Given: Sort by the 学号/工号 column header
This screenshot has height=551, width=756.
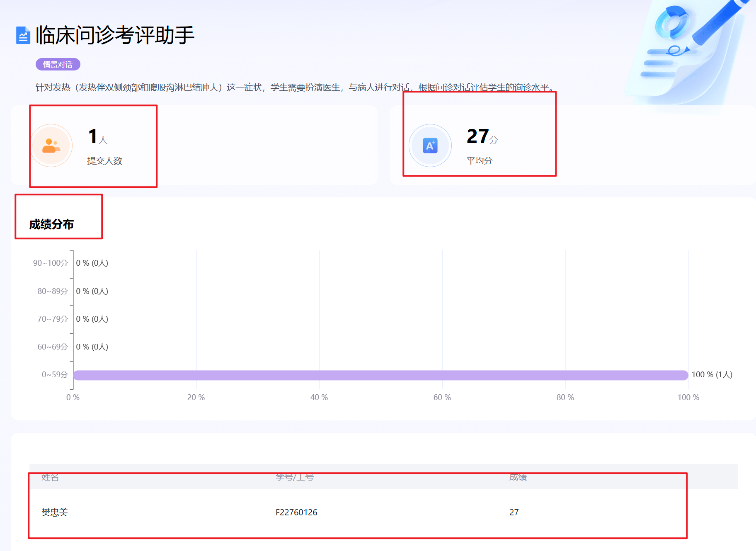Looking at the screenshot, I should click(295, 477).
